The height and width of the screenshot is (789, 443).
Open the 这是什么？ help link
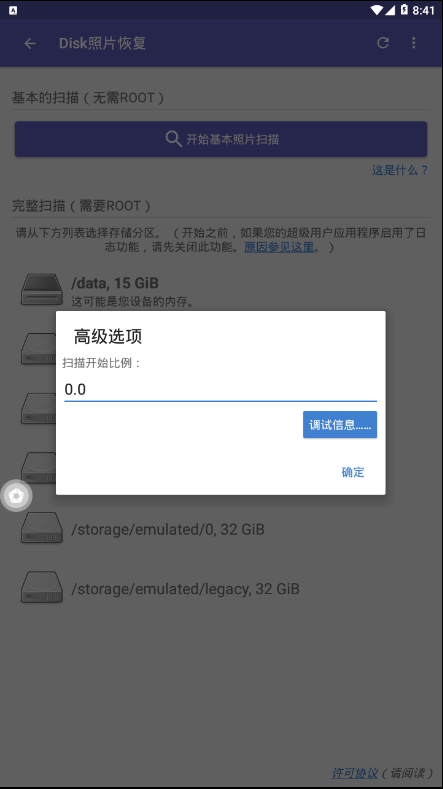tap(400, 170)
